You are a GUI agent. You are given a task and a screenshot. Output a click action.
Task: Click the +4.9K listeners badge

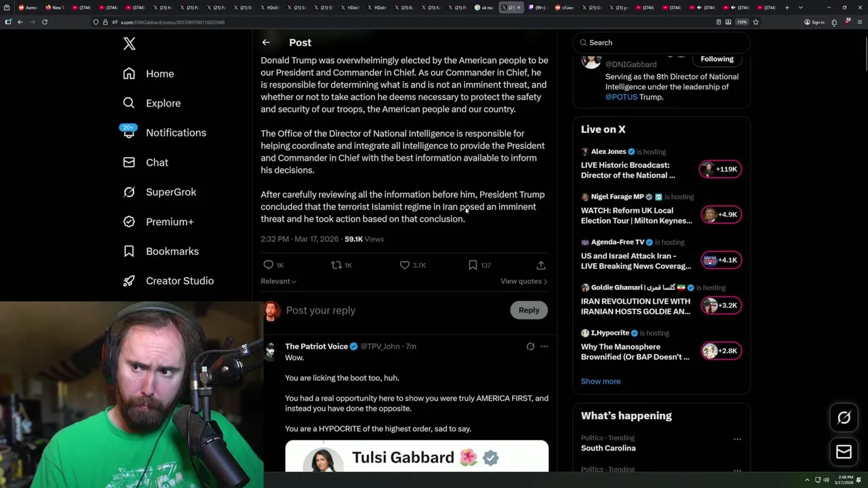[721, 215]
